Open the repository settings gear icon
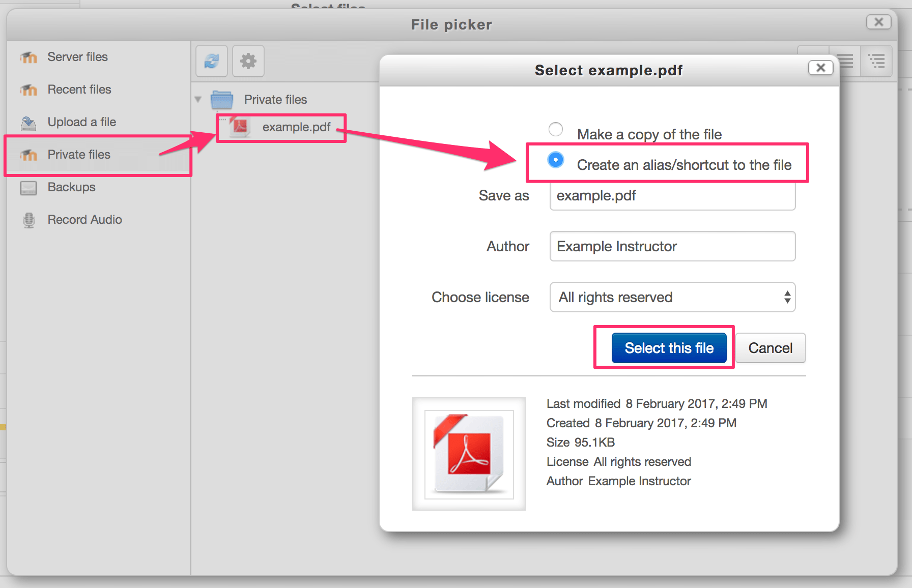The width and height of the screenshot is (912, 588). pyautogui.click(x=248, y=62)
